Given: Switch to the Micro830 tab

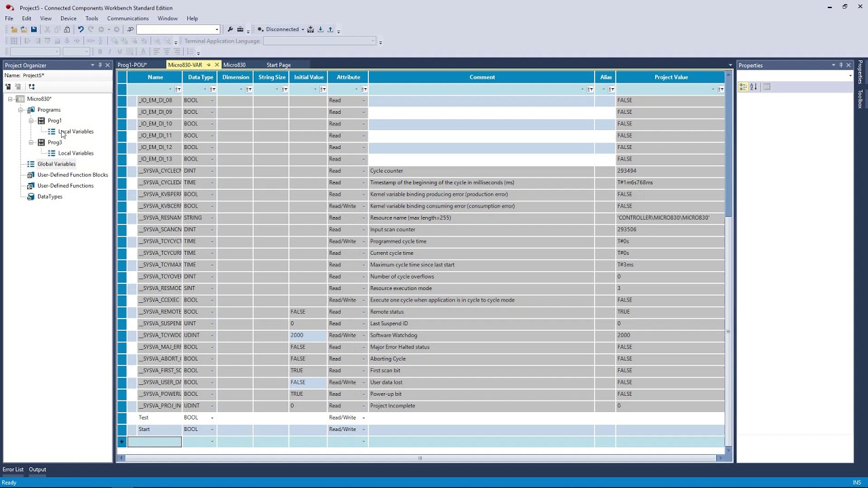Looking at the screenshot, I should (x=235, y=65).
